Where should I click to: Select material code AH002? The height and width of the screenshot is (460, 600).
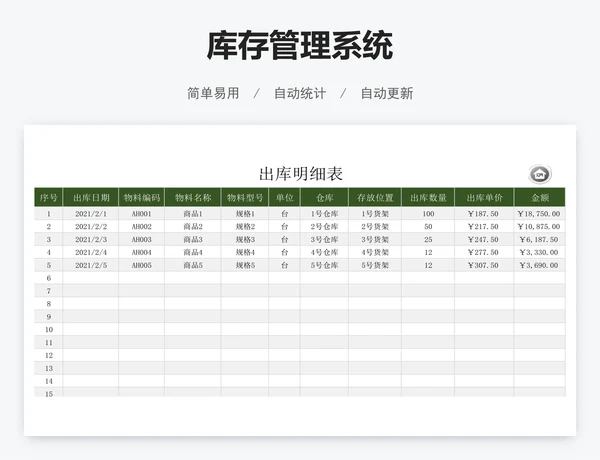tap(142, 227)
